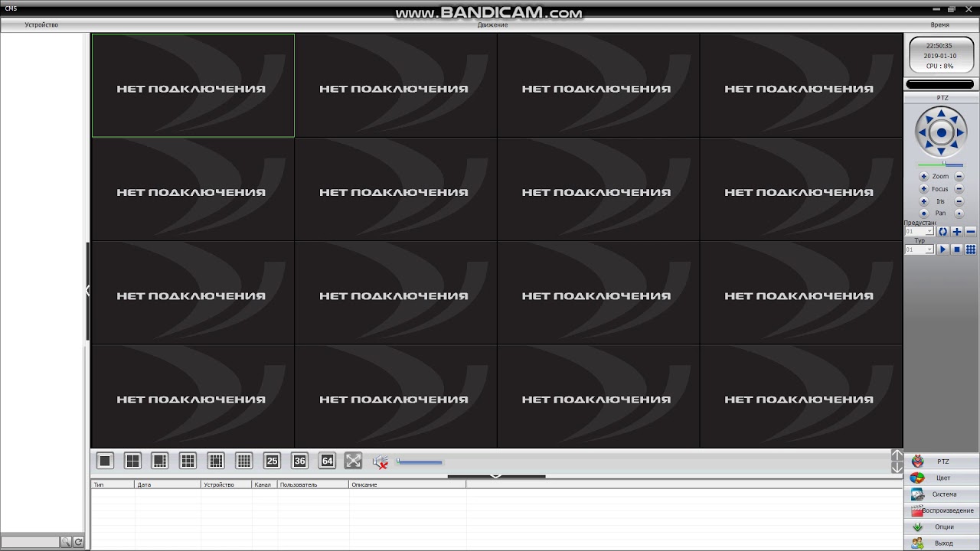Move PTZ camera down-right diagonally
Screen dimensions: 980x551
[955, 145]
